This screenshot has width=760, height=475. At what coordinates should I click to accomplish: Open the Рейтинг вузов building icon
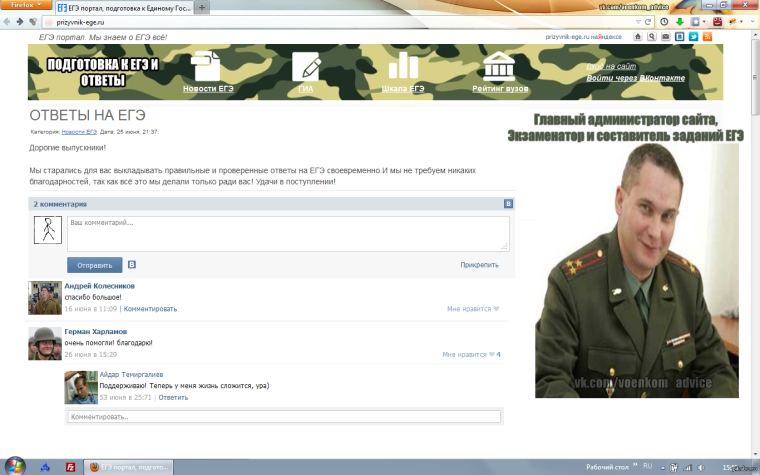tap(499, 67)
